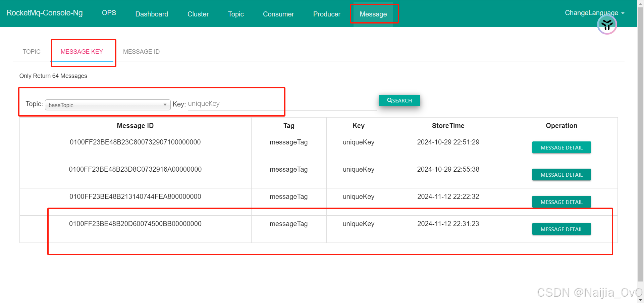Go to the Dashboard page

coord(152,14)
